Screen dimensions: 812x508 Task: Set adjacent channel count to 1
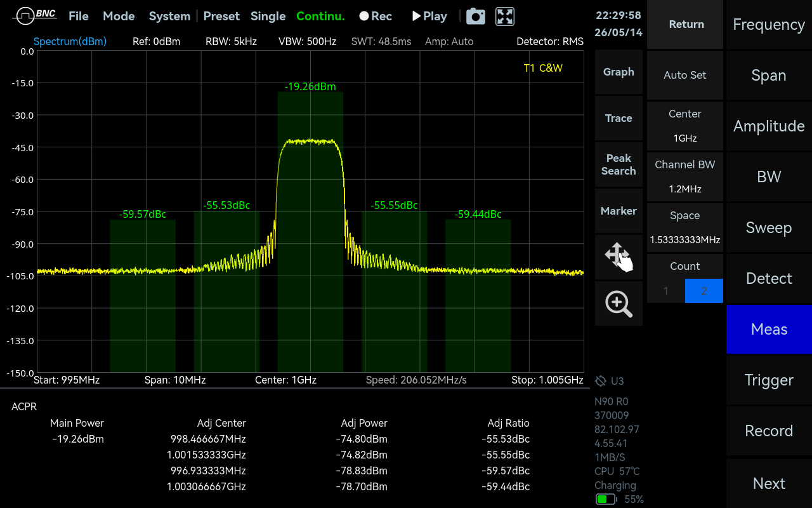(x=666, y=291)
